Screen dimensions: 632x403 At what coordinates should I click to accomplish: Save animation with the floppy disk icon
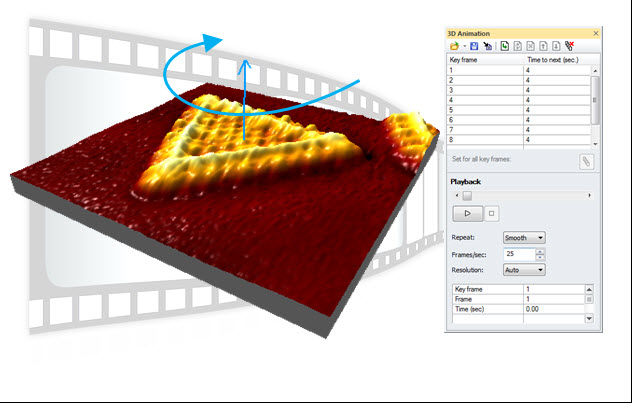tap(474, 46)
